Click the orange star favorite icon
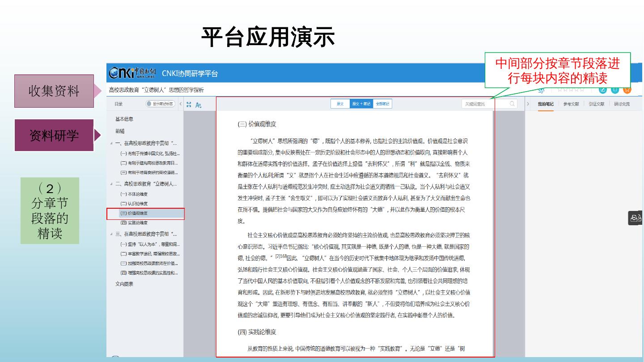The image size is (644, 362). click(627, 89)
